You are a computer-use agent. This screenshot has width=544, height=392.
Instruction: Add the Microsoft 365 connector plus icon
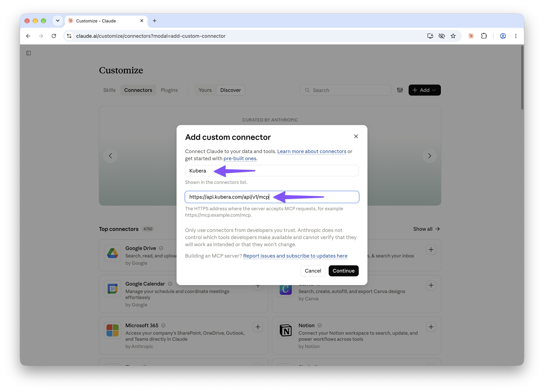click(x=258, y=327)
